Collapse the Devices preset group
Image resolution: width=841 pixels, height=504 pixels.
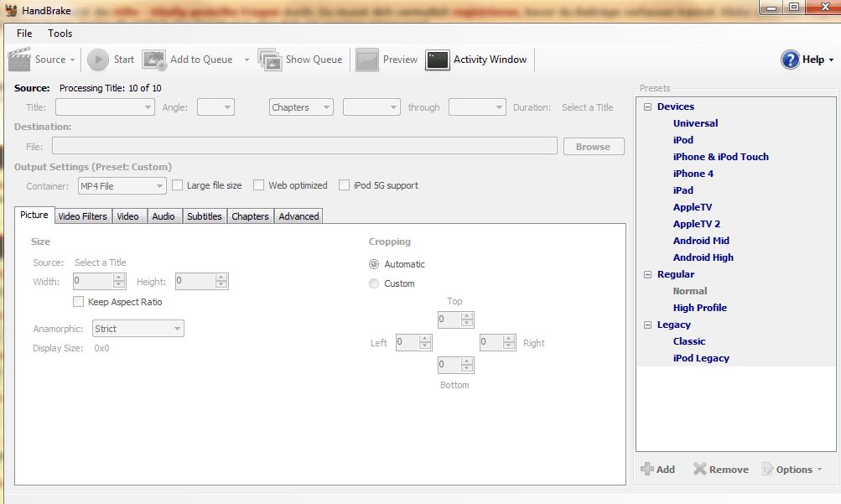pos(647,107)
